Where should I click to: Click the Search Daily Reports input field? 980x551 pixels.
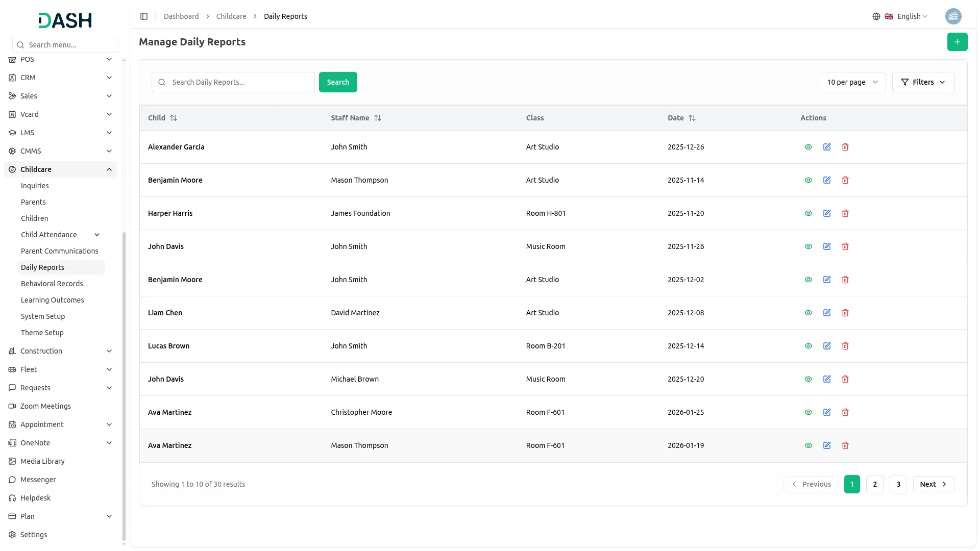click(240, 82)
